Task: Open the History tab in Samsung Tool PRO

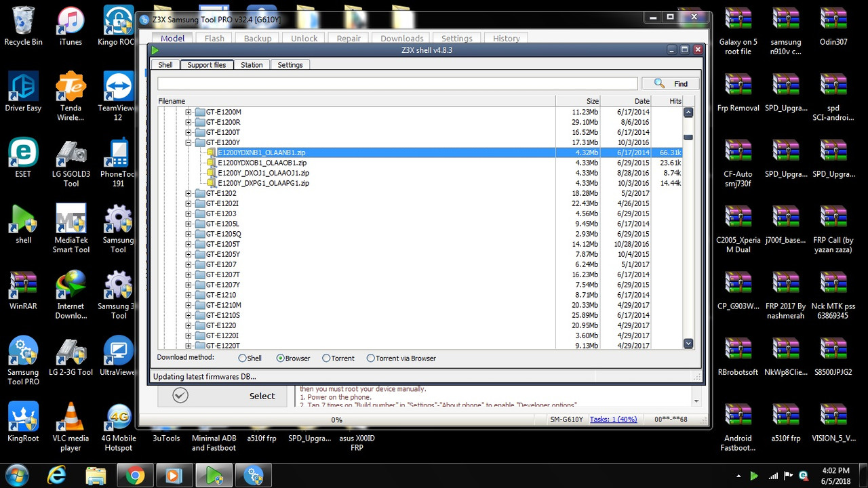Action: (507, 39)
